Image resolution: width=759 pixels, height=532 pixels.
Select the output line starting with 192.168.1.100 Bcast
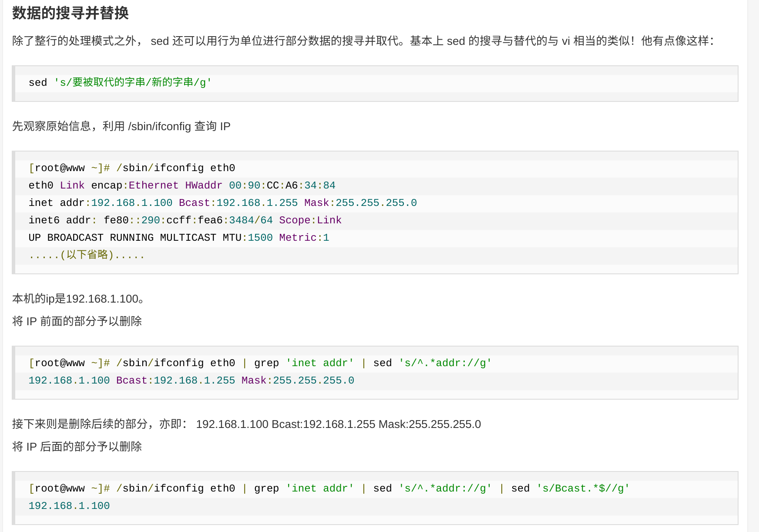click(191, 380)
